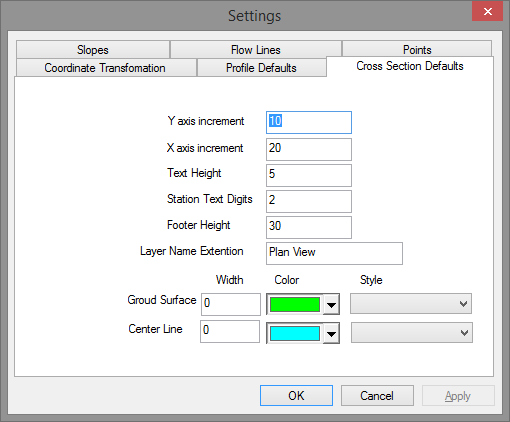Click the Layer Name Extention text box

click(x=334, y=253)
